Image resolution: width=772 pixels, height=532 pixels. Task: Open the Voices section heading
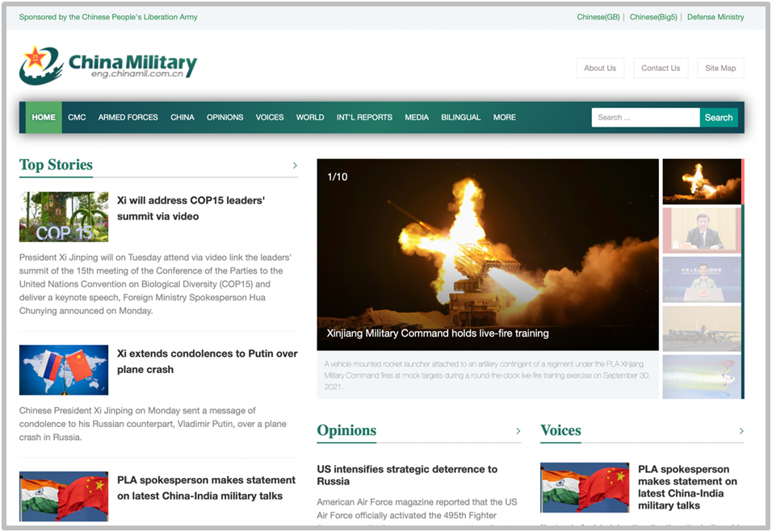pyautogui.click(x=560, y=430)
